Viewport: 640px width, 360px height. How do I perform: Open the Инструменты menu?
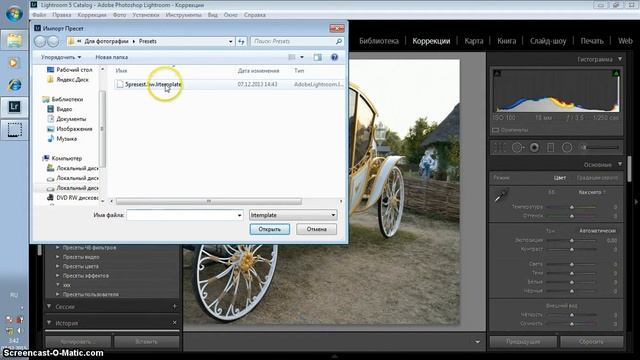pyautogui.click(x=183, y=15)
